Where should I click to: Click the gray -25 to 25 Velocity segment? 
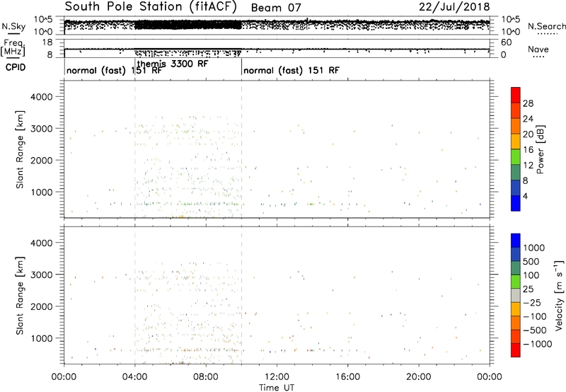(516, 296)
